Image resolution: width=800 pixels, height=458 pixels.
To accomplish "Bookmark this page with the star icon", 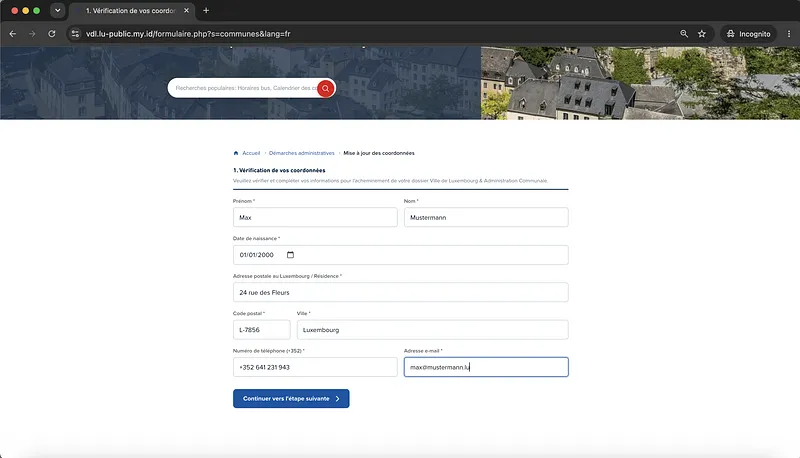I will [702, 34].
